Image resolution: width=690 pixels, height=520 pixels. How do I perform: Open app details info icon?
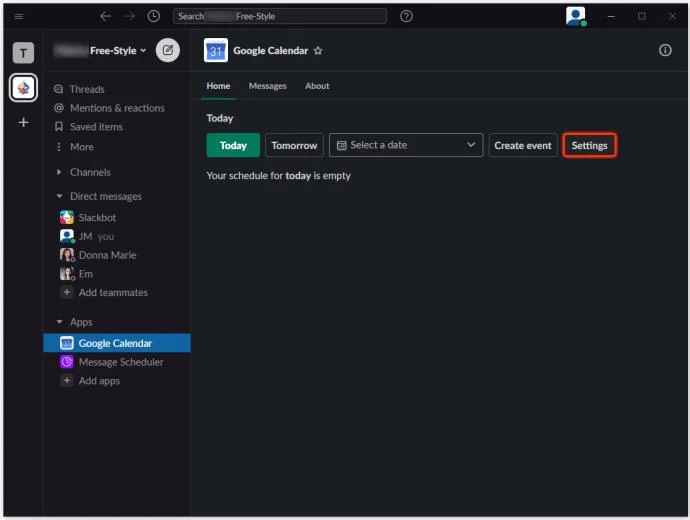(x=665, y=50)
